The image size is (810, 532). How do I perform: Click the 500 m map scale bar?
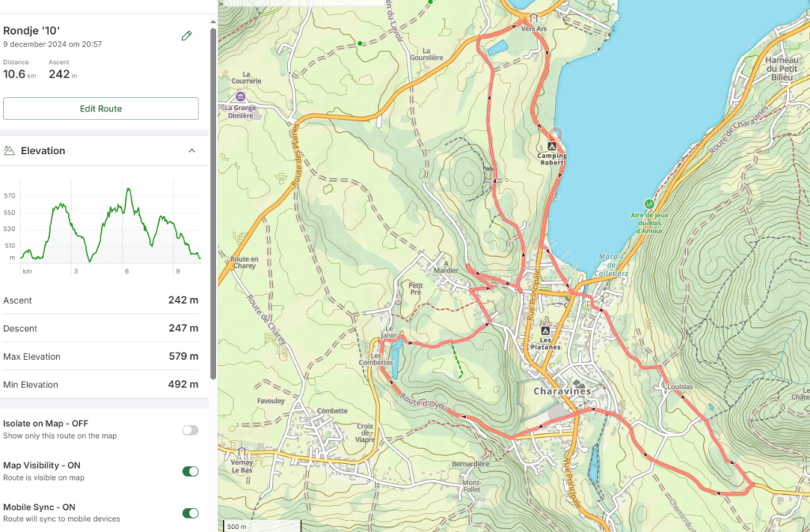click(236, 526)
